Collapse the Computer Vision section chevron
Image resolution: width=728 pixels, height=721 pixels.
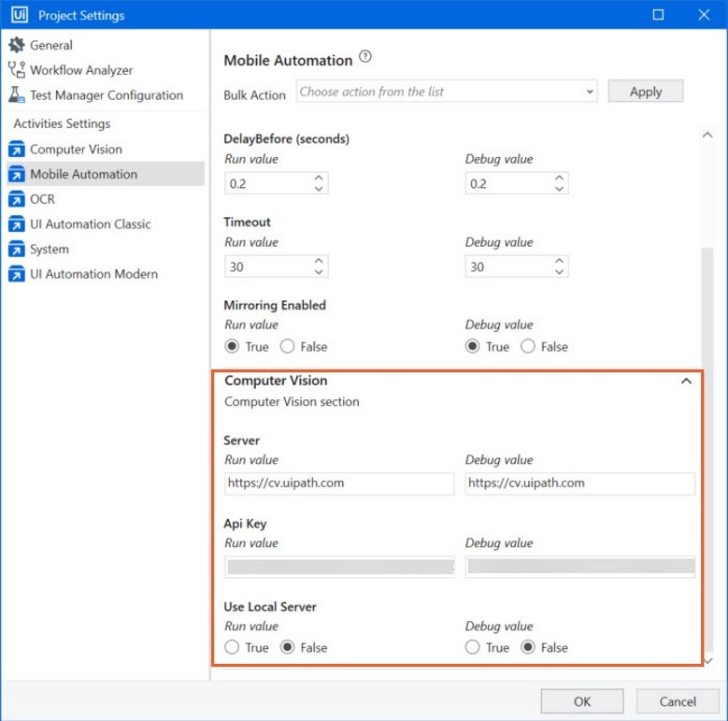point(686,381)
